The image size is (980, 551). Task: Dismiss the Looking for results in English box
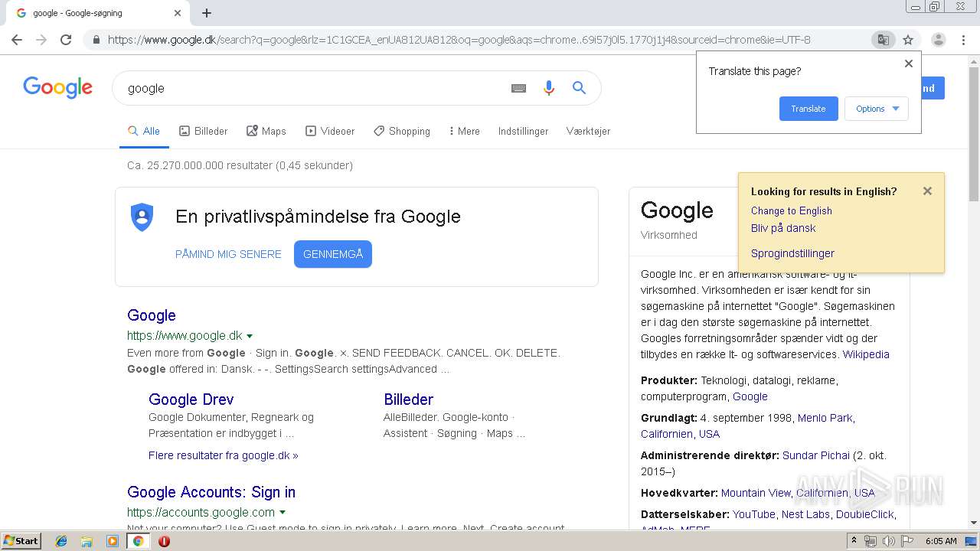927,191
